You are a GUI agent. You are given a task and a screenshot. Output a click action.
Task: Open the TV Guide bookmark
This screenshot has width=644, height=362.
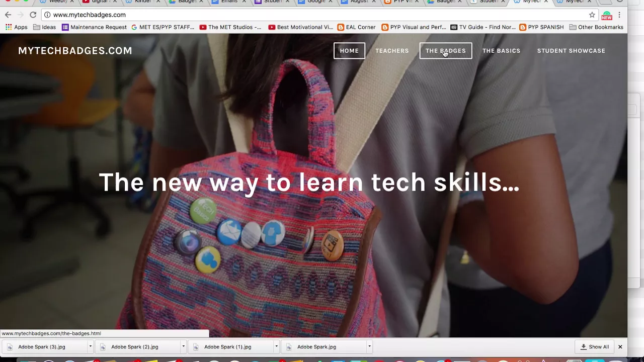(x=483, y=27)
